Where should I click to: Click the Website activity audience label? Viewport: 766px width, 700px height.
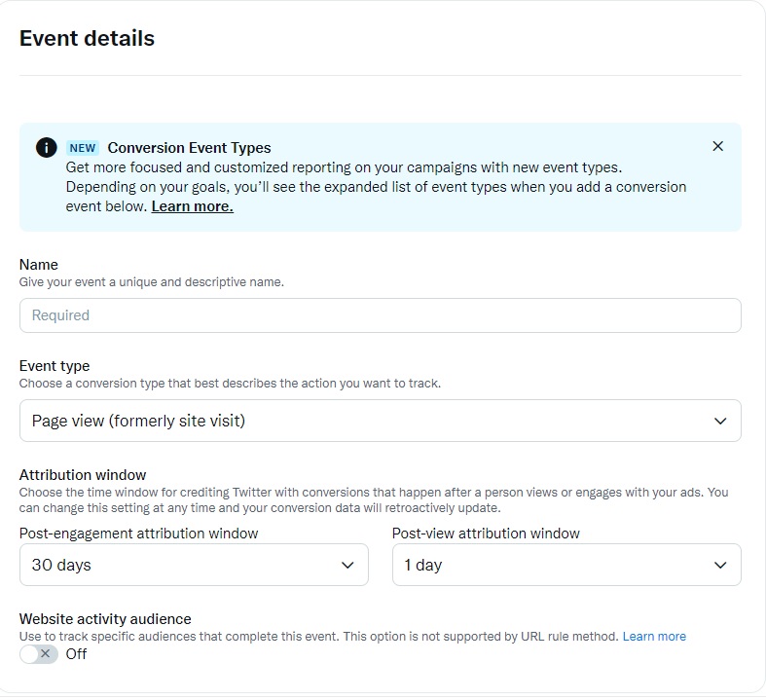click(105, 619)
